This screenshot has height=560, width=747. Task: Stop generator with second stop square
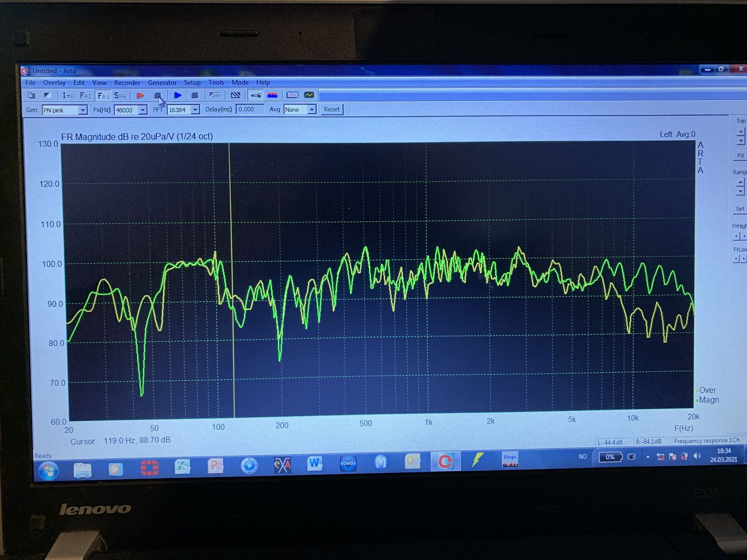(195, 95)
